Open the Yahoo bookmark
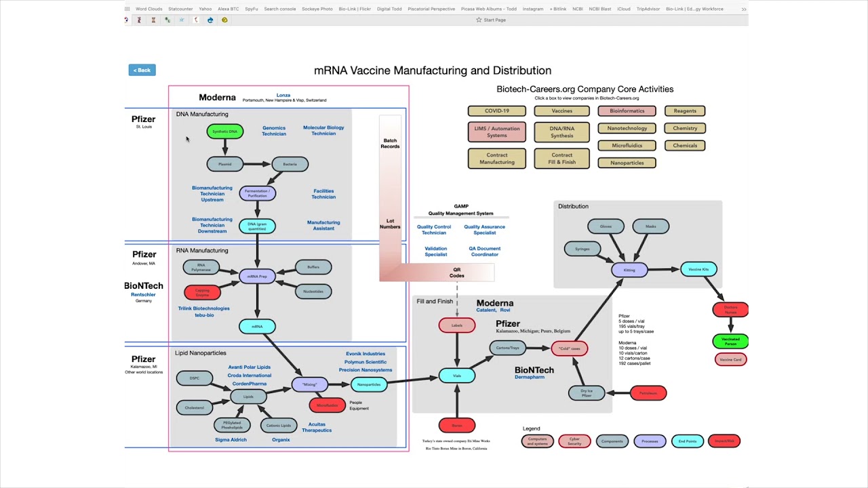This screenshot has height=488, width=868. pyautogui.click(x=205, y=9)
